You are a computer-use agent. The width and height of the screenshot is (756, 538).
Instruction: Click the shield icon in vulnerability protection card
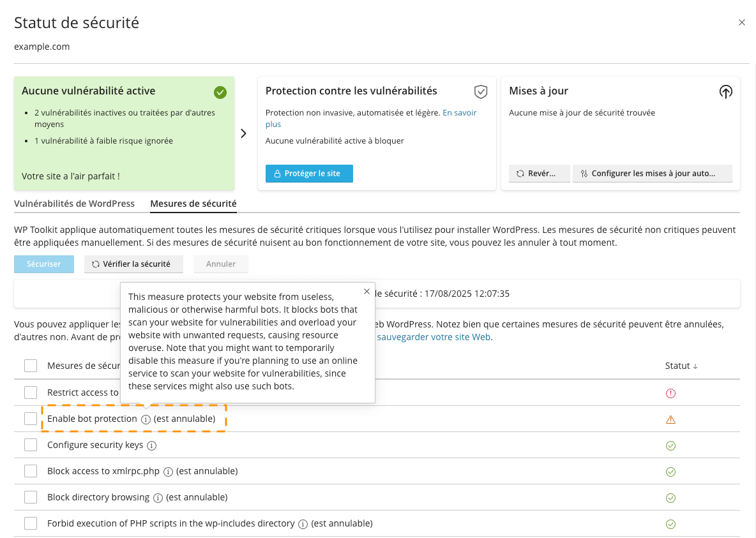481,92
